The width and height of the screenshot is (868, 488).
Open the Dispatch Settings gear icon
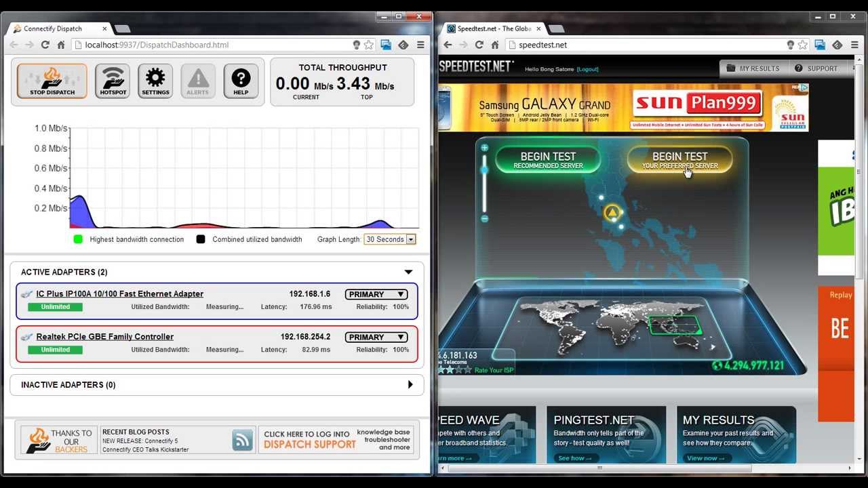point(155,81)
